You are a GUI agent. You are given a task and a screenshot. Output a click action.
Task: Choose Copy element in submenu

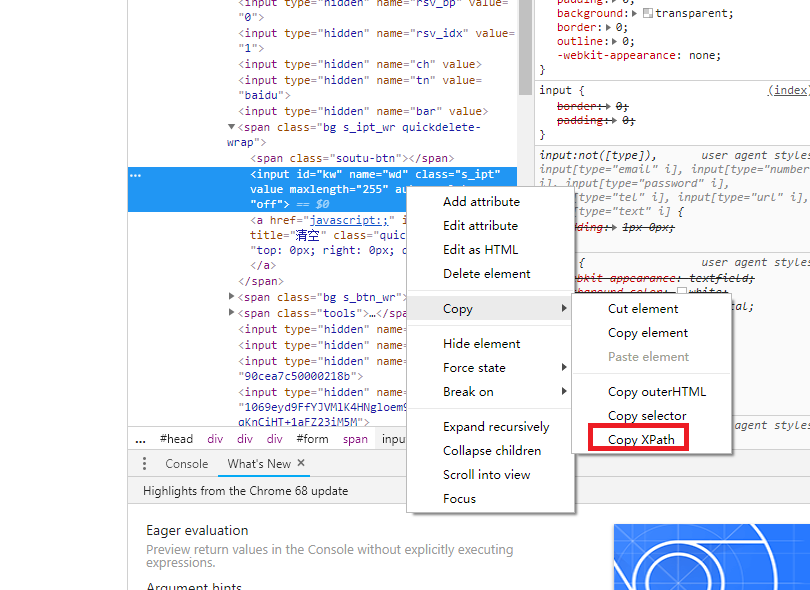tap(648, 333)
